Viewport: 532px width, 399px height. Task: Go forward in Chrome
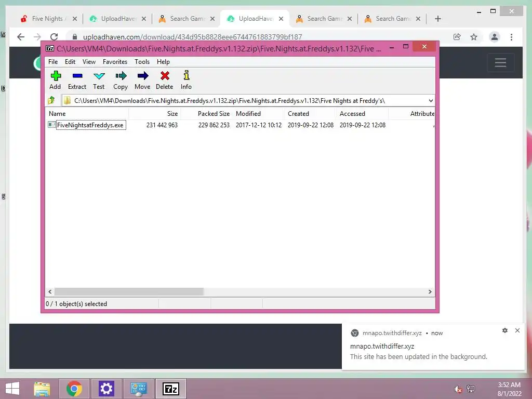[x=37, y=37]
